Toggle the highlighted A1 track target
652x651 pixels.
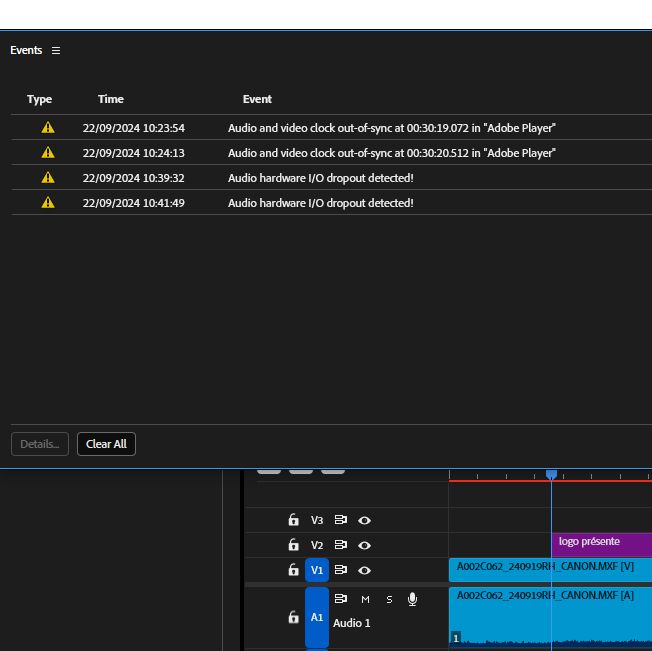click(317, 617)
